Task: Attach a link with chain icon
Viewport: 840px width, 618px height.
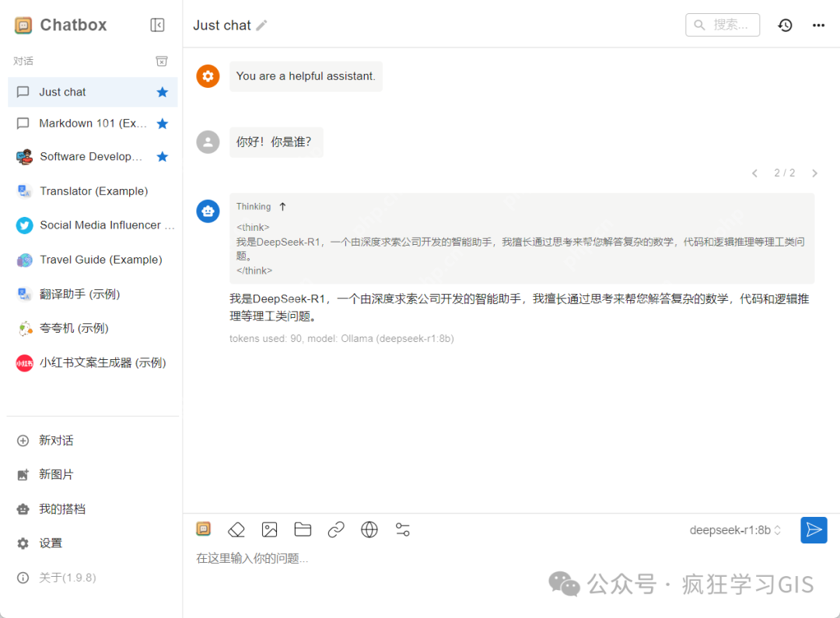Action: pos(336,529)
